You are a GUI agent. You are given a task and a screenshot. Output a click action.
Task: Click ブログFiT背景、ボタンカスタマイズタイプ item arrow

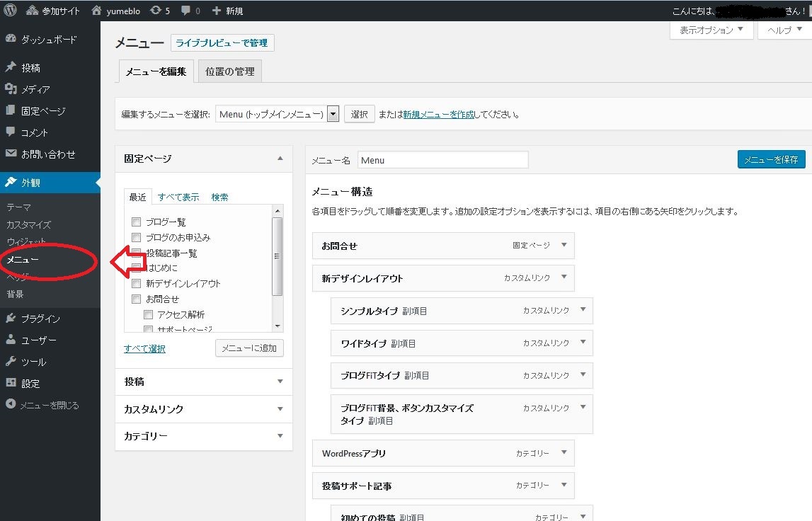point(583,407)
